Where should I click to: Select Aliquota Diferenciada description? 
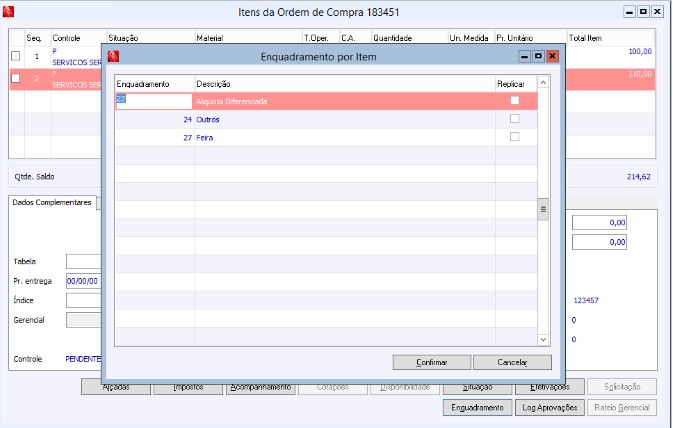tap(232, 102)
